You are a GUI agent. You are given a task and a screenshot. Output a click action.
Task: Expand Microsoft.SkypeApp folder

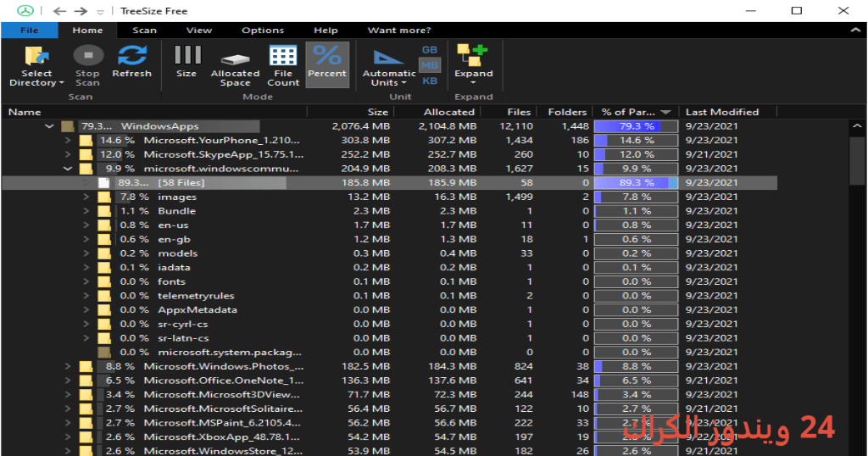pyautogui.click(x=68, y=154)
